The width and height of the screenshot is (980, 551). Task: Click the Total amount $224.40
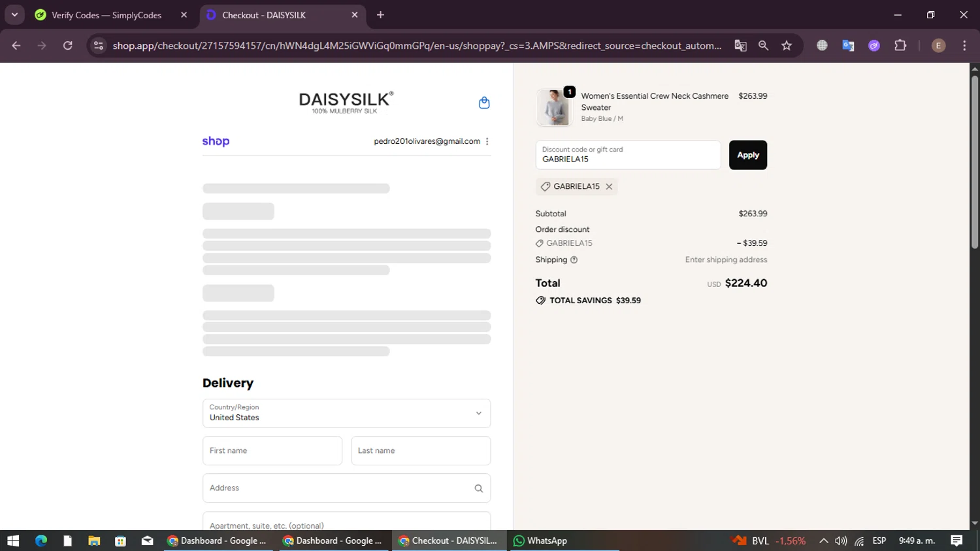click(x=746, y=283)
